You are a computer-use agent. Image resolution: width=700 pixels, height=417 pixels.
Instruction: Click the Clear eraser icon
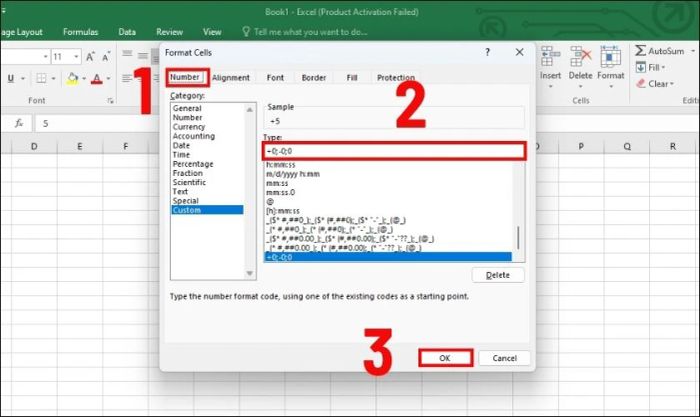[x=641, y=83]
